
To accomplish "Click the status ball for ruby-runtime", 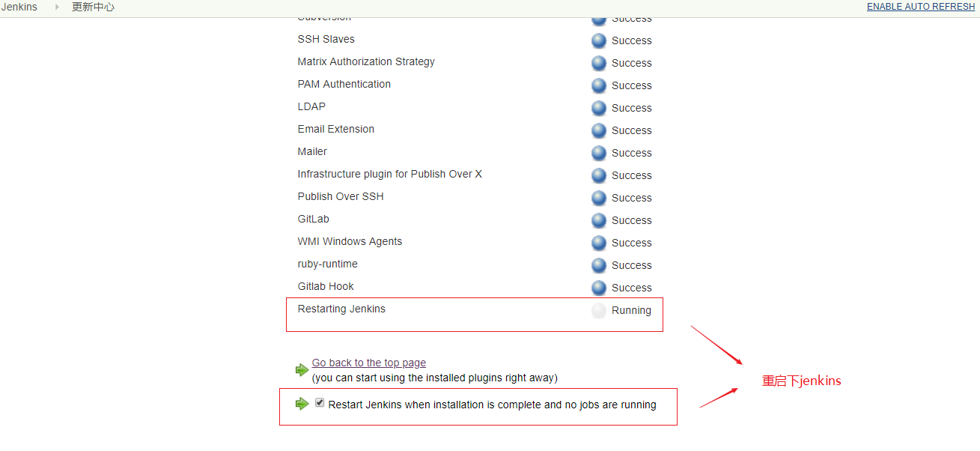I will point(599,265).
